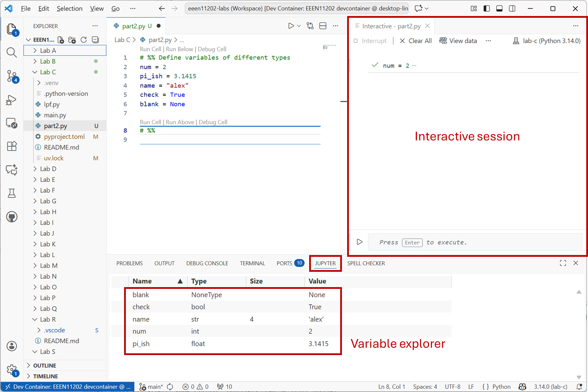588x392 pixels.
Task: Refresh the Explorer file tree
Action: [84, 40]
